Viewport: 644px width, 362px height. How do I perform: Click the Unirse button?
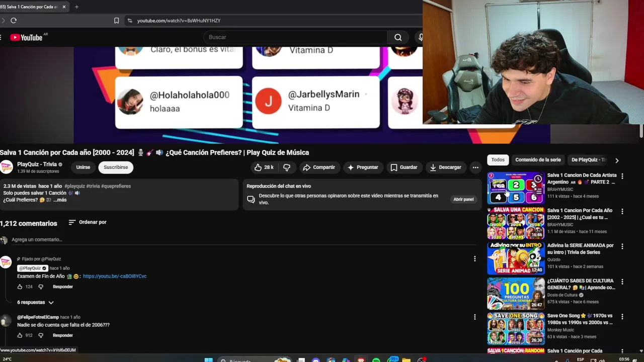point(83,167)
